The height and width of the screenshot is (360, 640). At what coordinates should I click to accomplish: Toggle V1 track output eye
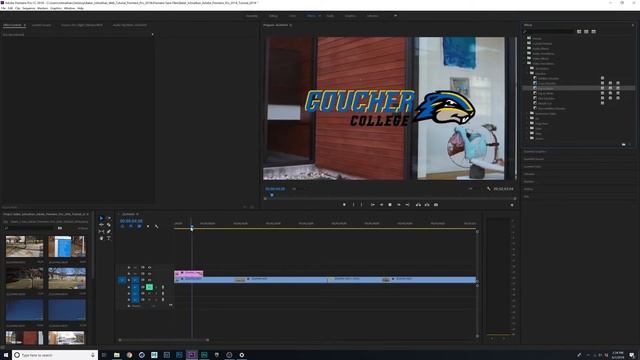click(x=149, y=280)
